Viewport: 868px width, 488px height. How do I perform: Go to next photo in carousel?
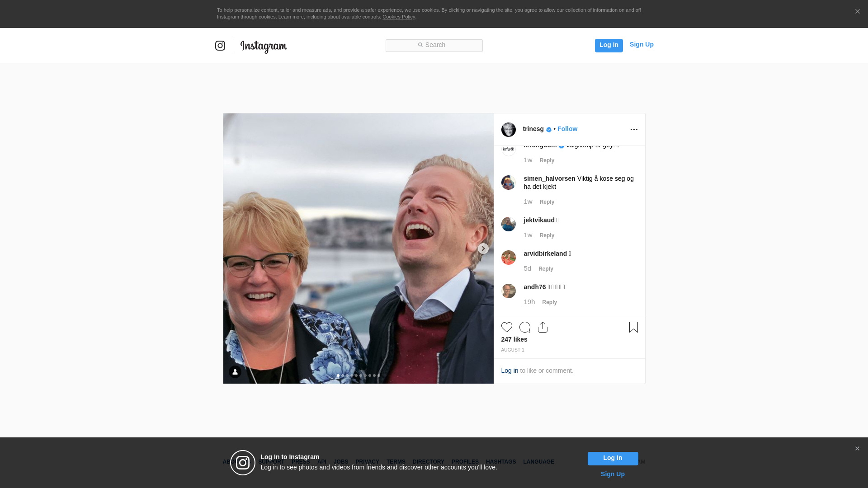[x=483, y=249]
